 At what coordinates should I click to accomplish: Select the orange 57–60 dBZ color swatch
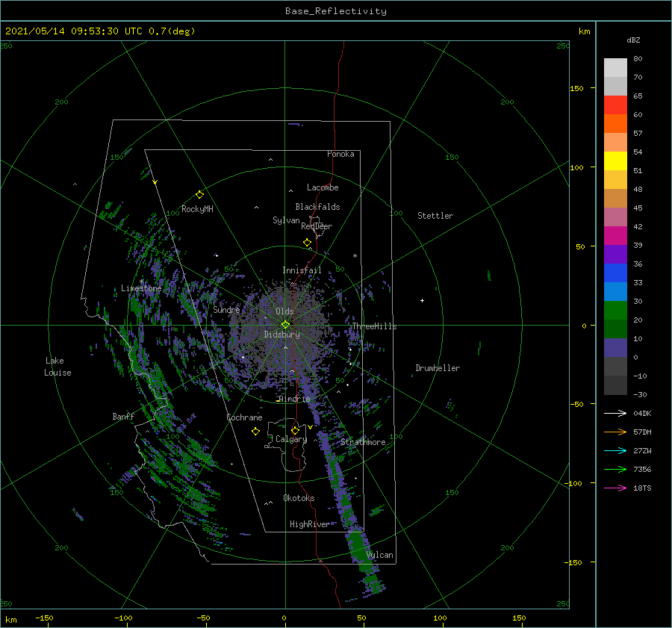click(615, 123)
